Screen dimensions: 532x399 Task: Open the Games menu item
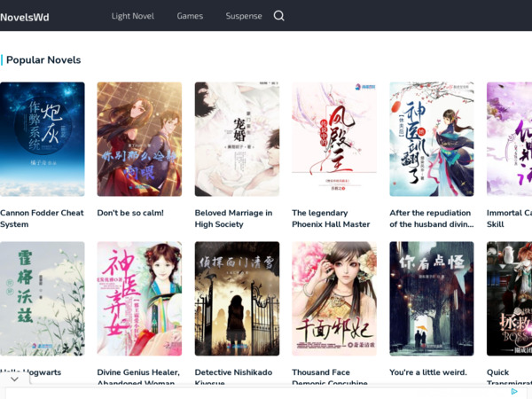pyautogui.click(x=190, y=16)
